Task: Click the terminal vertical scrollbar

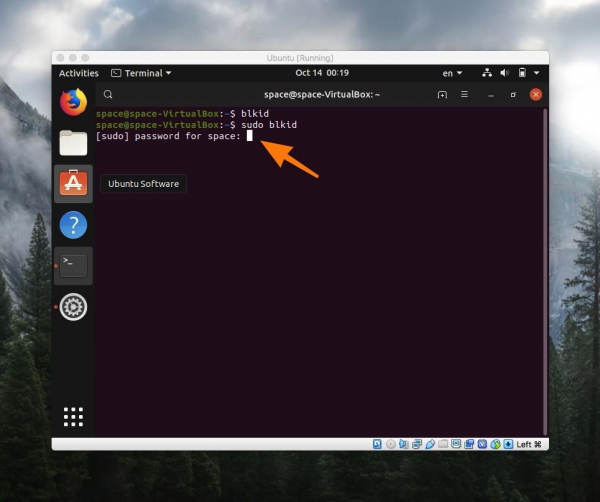Action: (545, 272)
